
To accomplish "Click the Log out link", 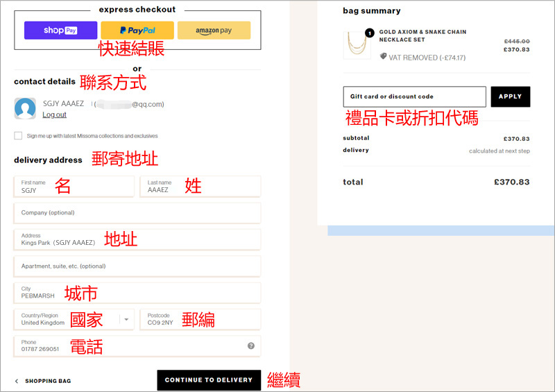I will point(55,114).
